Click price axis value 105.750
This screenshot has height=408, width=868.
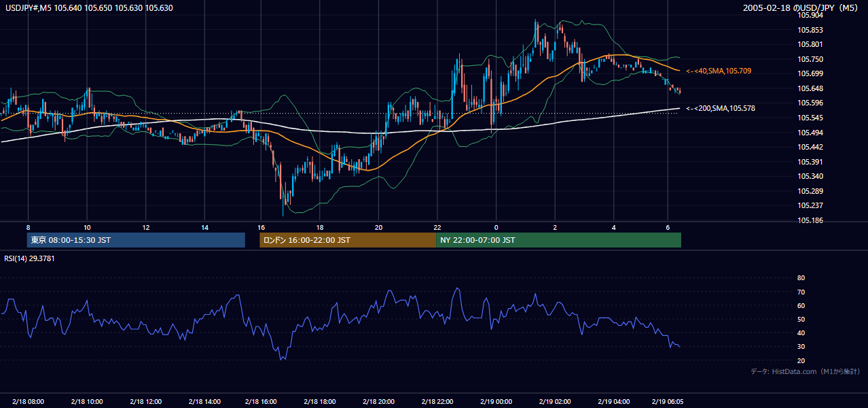click(x=810, y=59)
